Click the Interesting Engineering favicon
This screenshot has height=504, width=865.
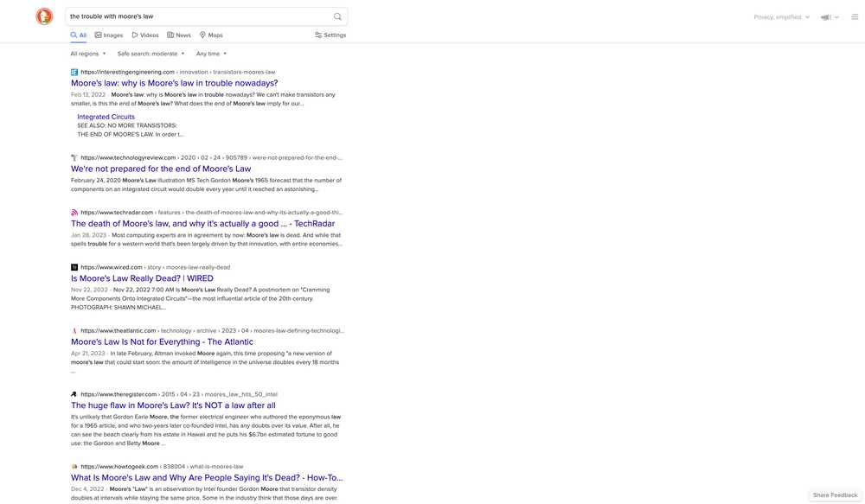74,72
